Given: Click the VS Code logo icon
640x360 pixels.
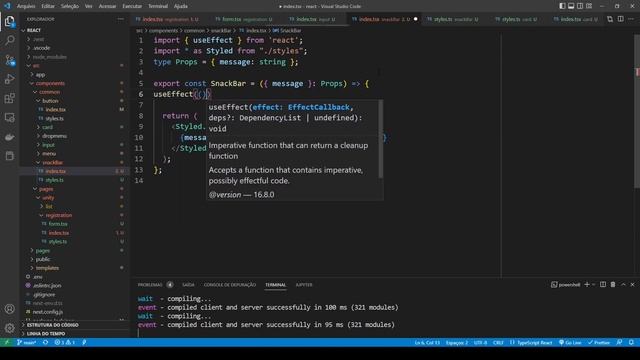Looking at the screenshot, I should coord(7,6).
